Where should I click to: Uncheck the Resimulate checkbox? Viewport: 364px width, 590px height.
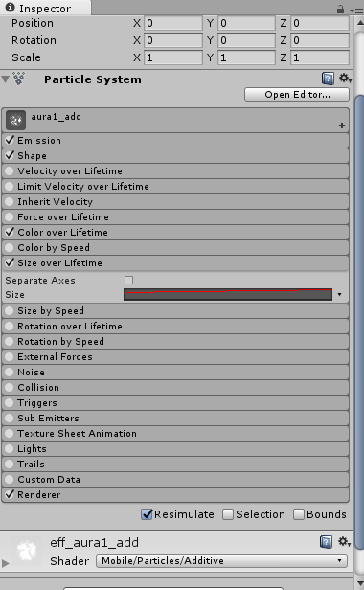tap(147, 514)
